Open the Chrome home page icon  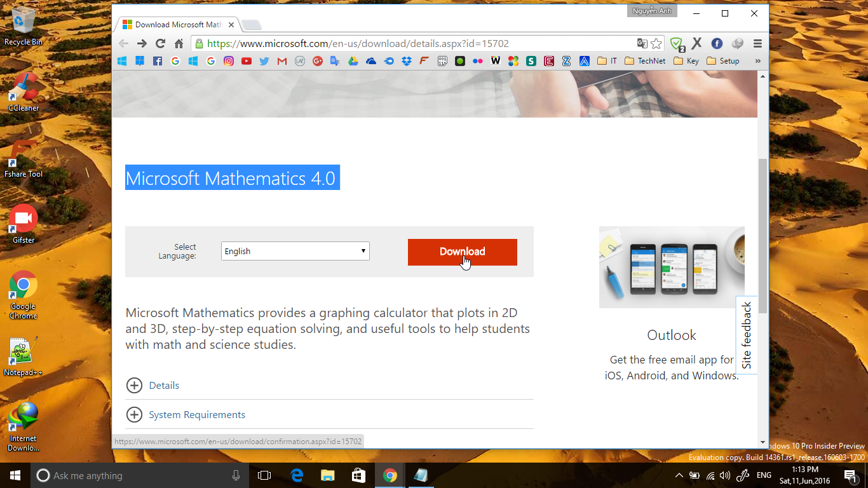coord(179,44)
